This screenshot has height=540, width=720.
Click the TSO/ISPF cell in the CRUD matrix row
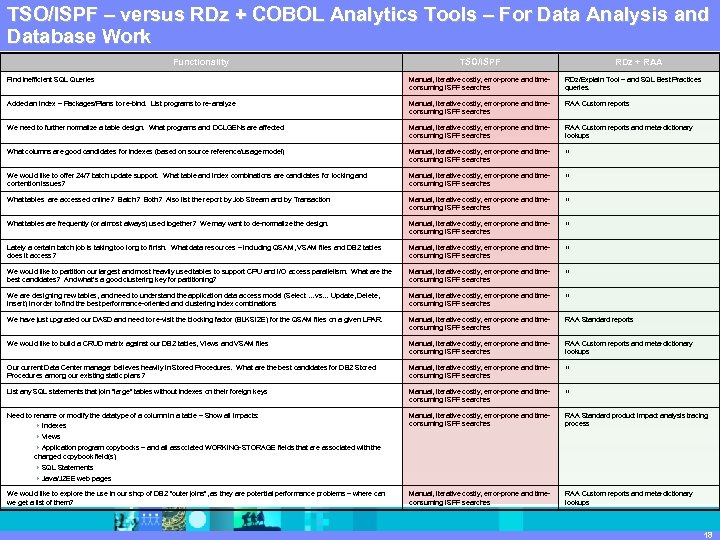(480, 347)
